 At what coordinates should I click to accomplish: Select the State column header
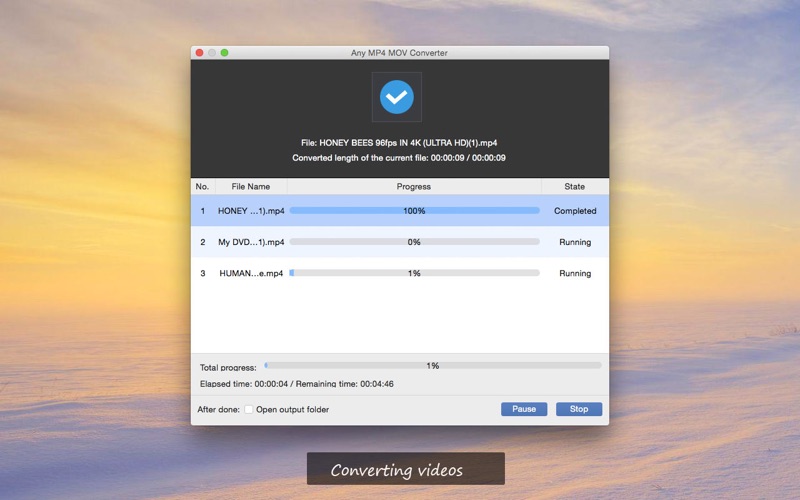574,186
